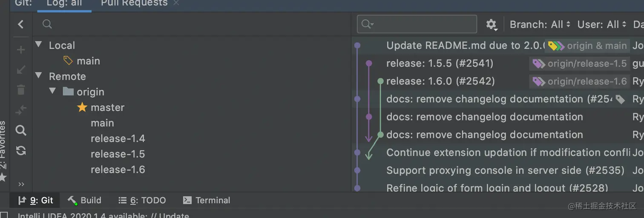The image size is (644, 218).
Task: Collapse the branches pane with the left arrow
Action: (x=20, y=25)
